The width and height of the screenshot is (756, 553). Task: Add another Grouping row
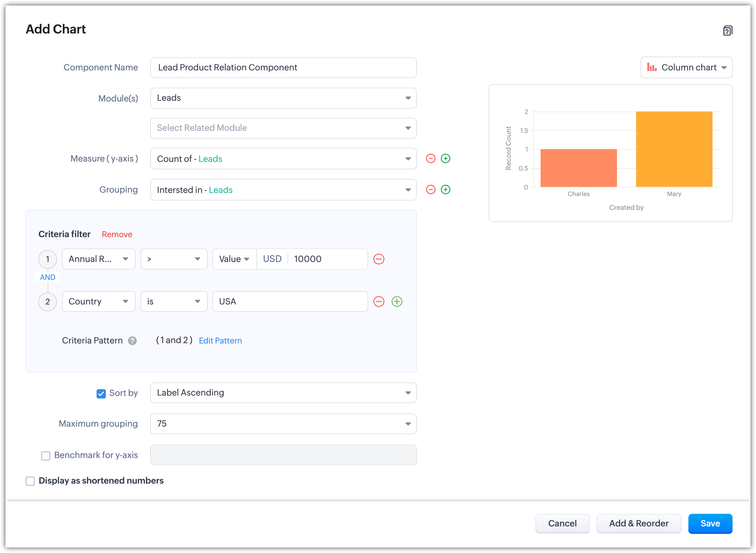tap(445, 190)
